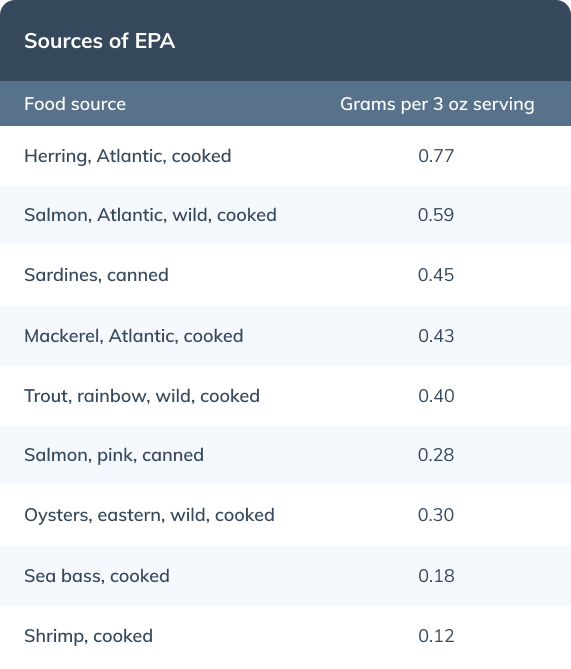Select the Grams per 3 oz serving header
Image resolution: width=571 pixels, height=669 pixels.
point(437,105)
